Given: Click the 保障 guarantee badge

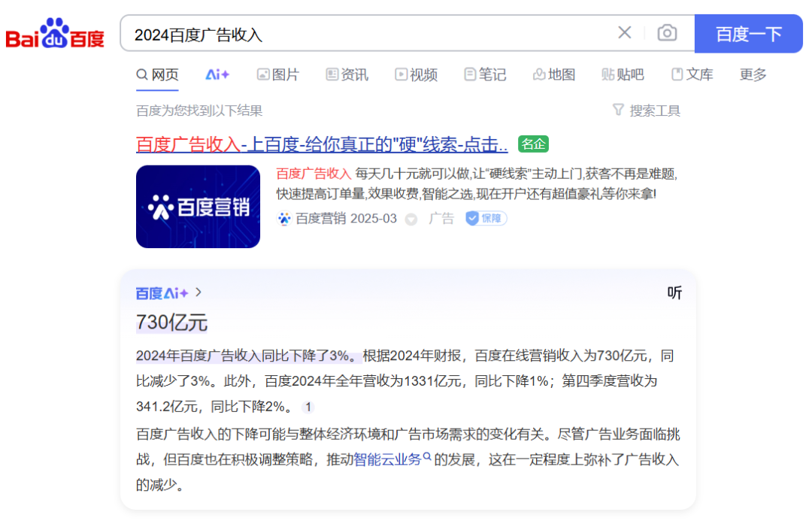Looking at the screenshot, I should pyautogui.click(x=486, y=219).
